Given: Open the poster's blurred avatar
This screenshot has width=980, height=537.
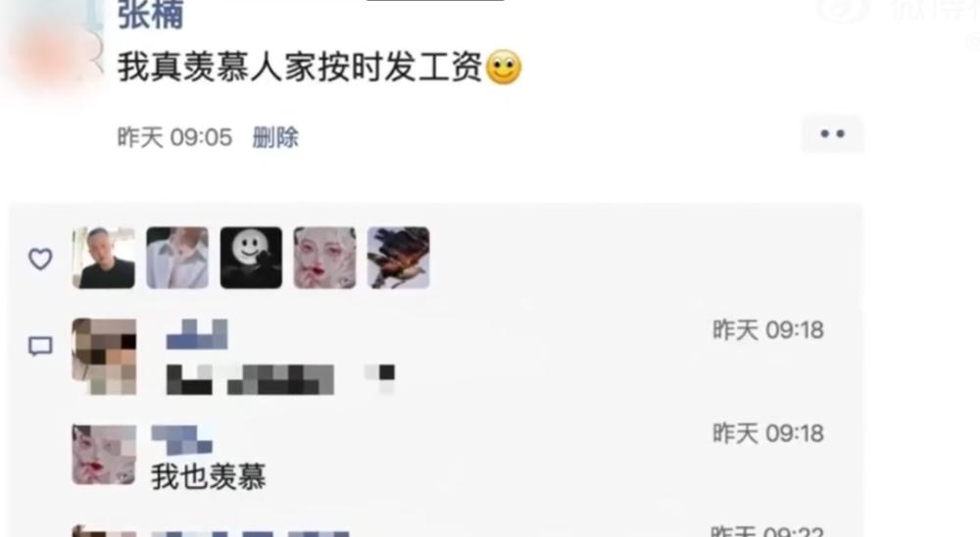Looking at the screenshot, I should tap(53, 44).
